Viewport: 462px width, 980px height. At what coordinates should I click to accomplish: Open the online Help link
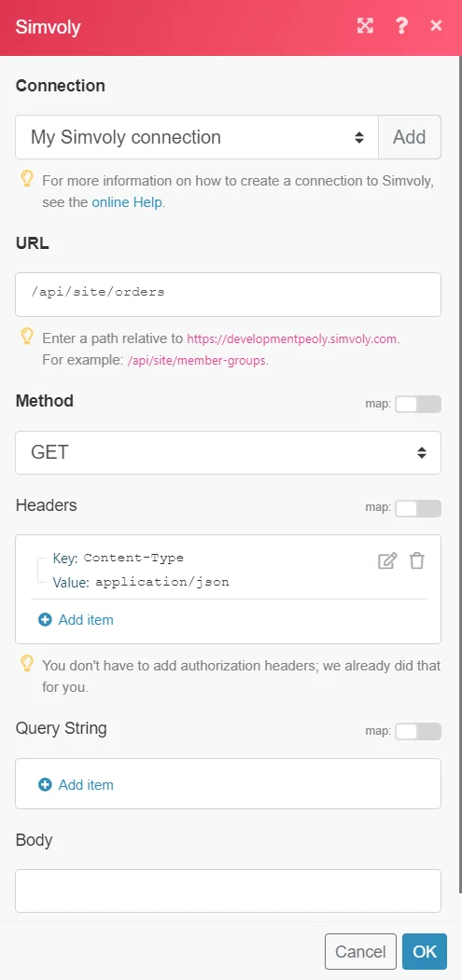pos(127,202)
